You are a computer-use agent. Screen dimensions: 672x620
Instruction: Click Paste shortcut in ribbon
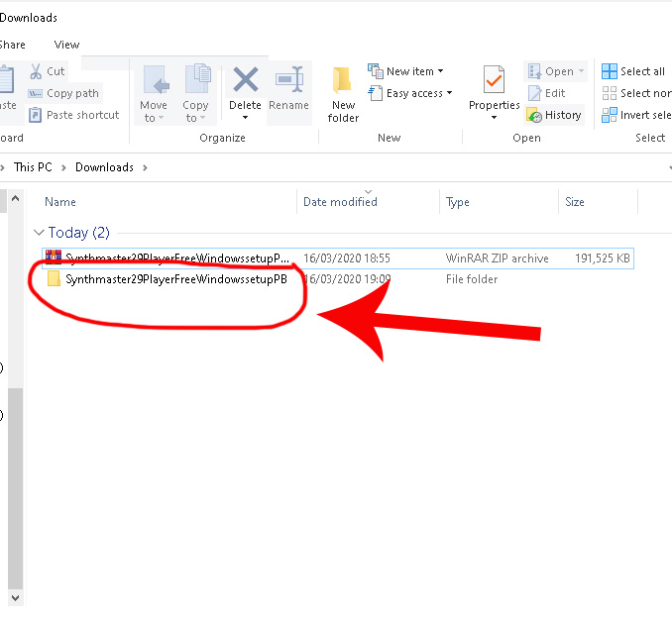(73, 115)
